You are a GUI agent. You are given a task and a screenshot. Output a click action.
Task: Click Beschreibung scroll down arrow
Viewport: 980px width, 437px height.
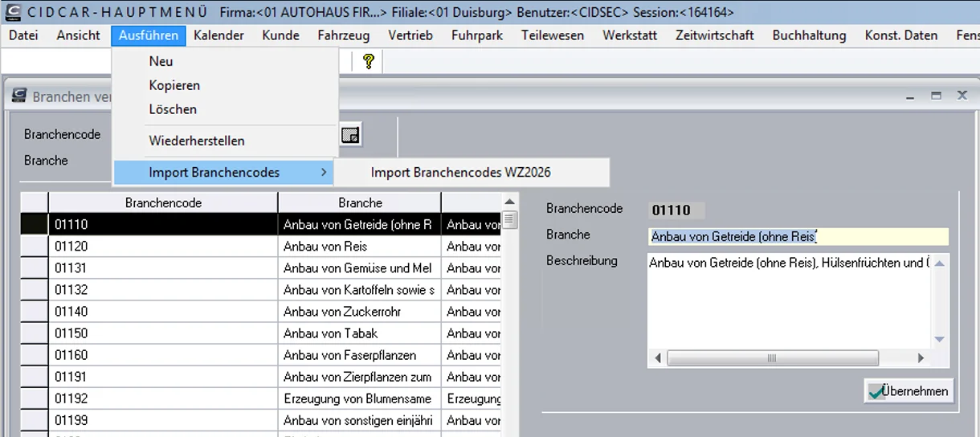[940, 340]
